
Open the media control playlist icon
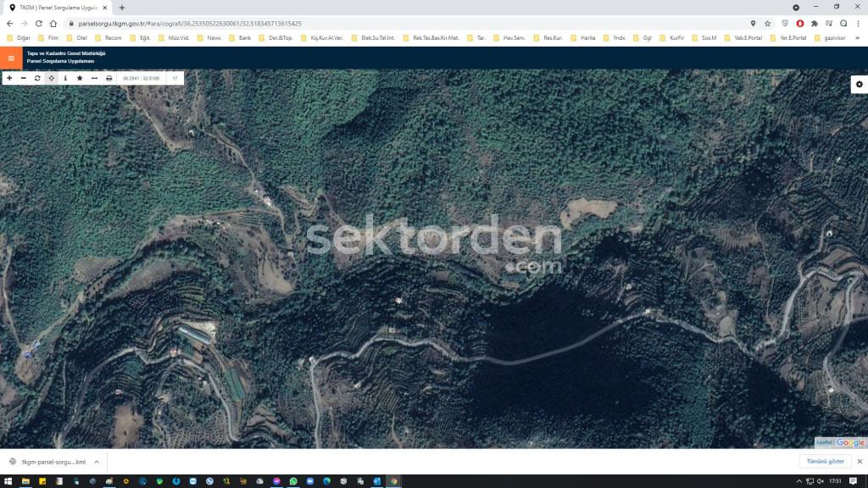coord(829,23)
